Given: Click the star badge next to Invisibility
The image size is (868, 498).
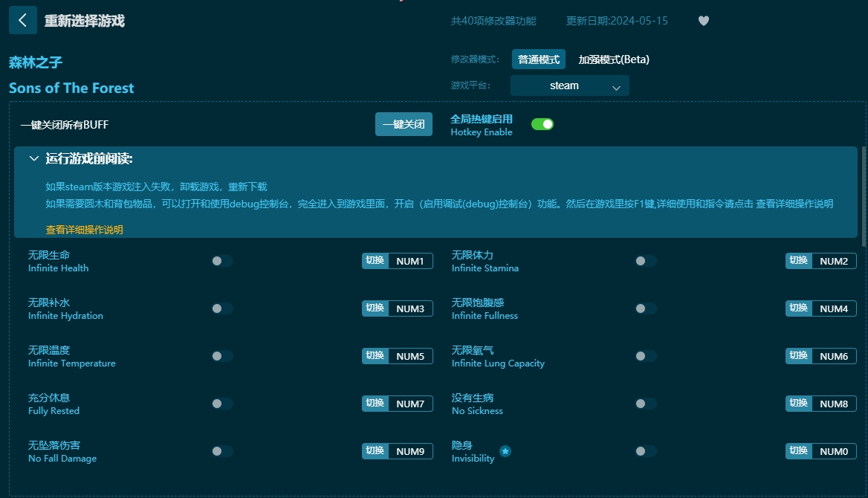Looking at the screenshot, I should 505,451.
